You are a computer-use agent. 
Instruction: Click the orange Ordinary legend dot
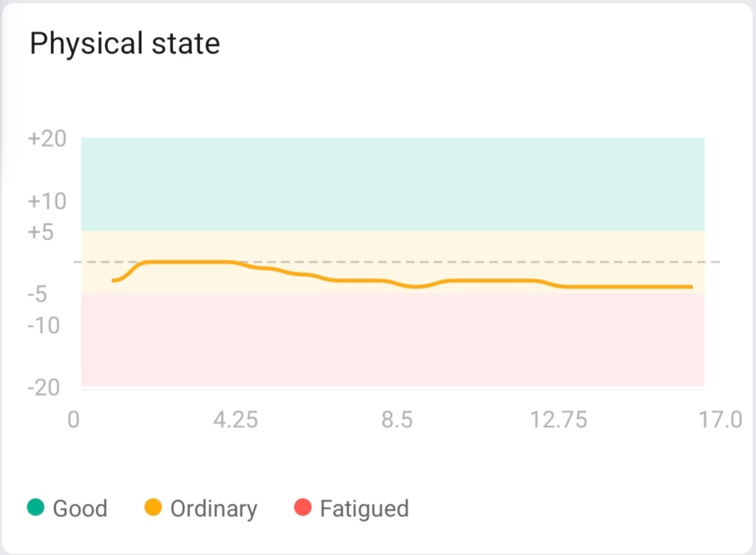click(153, 507)
